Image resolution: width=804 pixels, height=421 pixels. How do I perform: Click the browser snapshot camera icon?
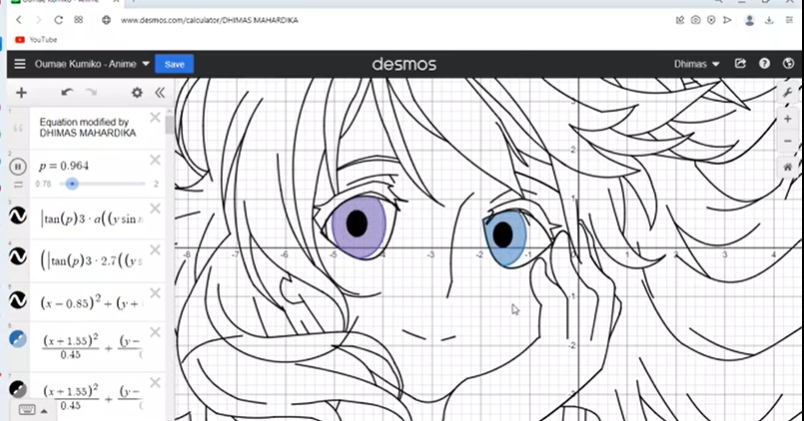pyautogui.click(x=695, y=20)
